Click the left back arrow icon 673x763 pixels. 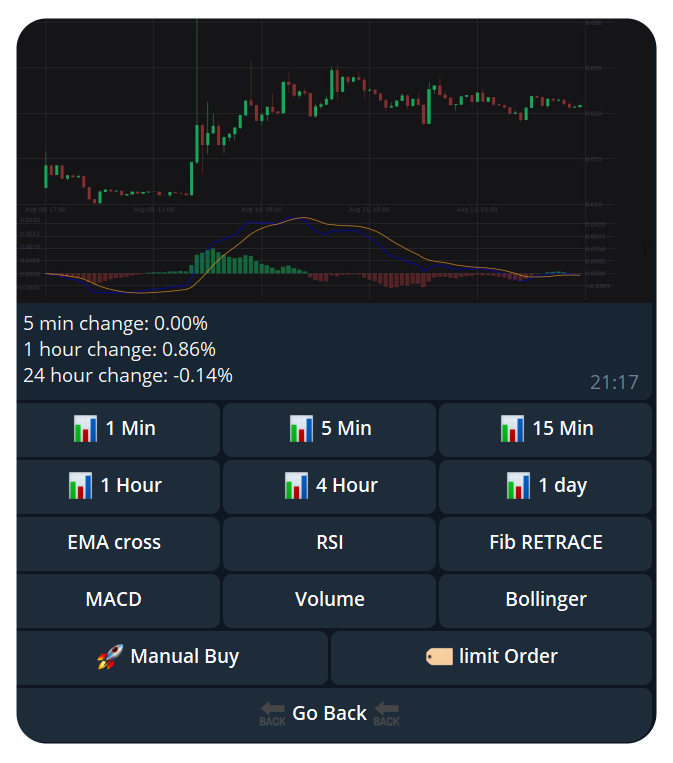coord(272,714)
